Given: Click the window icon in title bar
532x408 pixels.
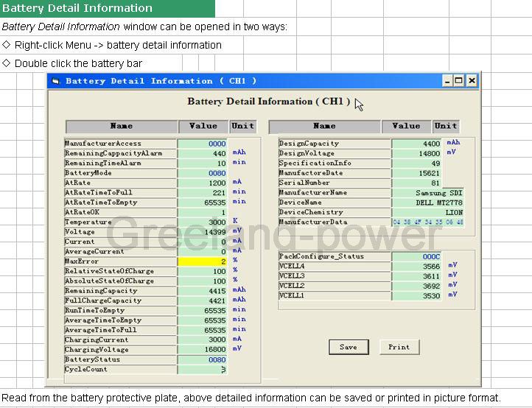Looking at the screenshot, I should click(x=56, y=81).
